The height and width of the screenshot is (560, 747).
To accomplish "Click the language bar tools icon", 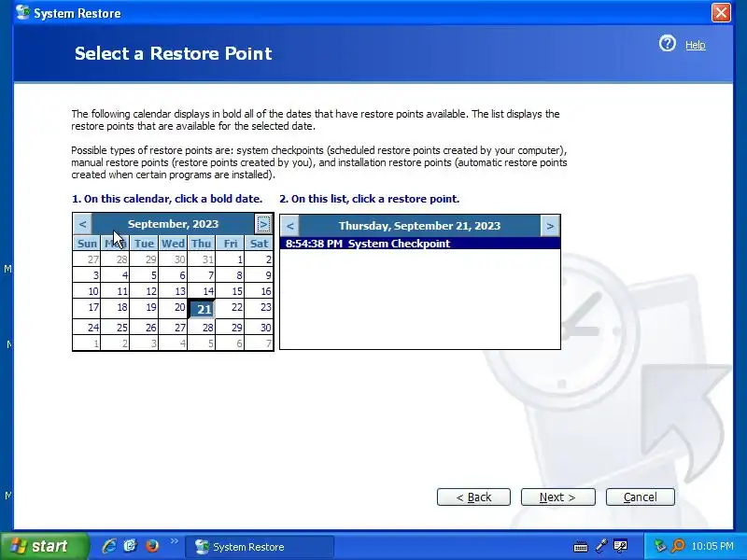I will 620,546.
